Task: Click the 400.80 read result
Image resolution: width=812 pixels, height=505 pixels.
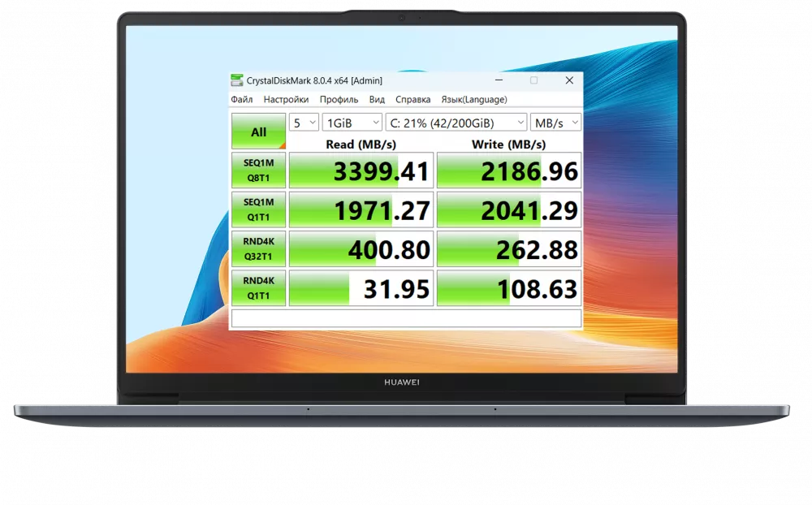Action: coord(361,249)
